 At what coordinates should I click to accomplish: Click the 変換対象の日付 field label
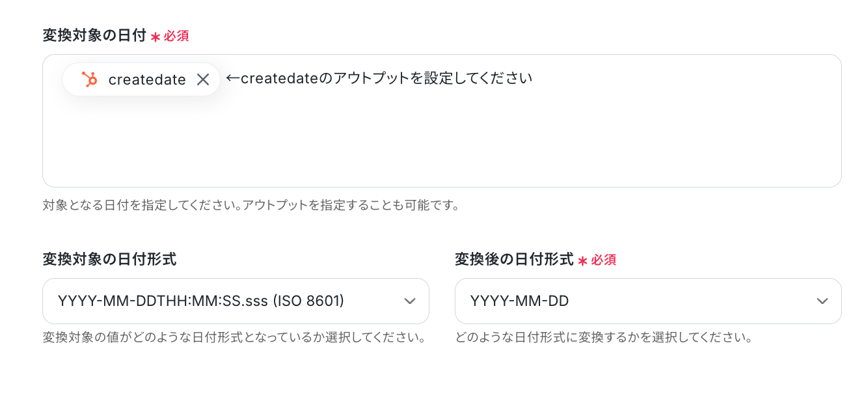click(x=94, y=36)
